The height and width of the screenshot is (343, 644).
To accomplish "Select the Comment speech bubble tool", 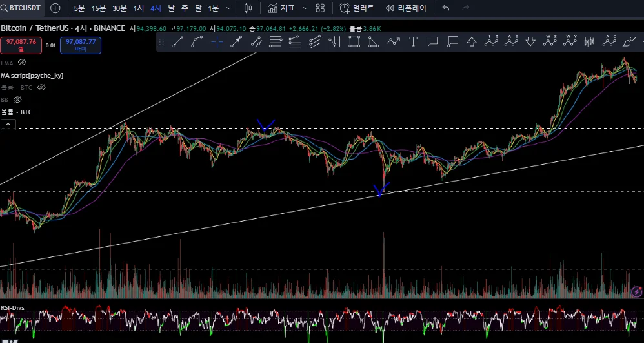I will tap(432, 41).
